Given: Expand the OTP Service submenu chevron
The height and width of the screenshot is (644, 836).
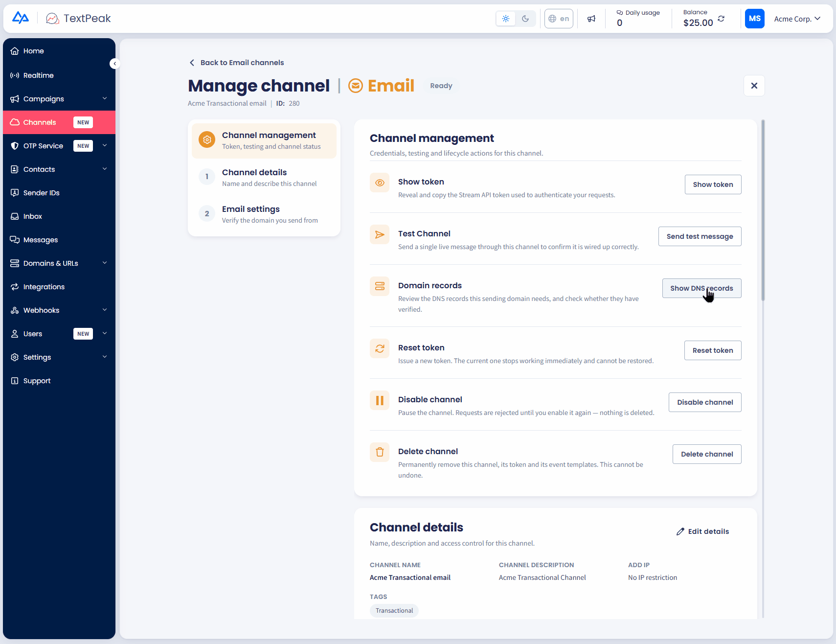Looking at the screenshot, I should (105, 145).
